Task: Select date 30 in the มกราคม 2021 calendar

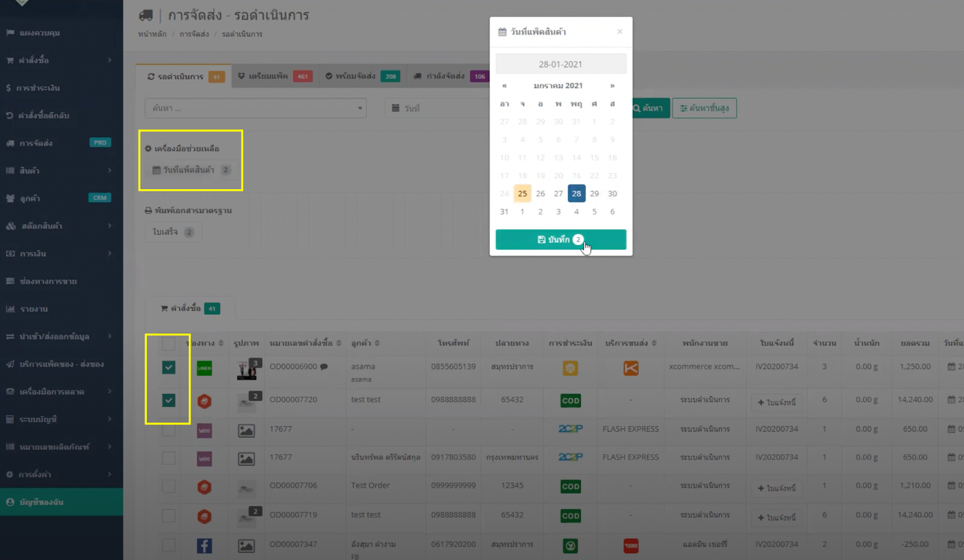Action: [612, 193]
